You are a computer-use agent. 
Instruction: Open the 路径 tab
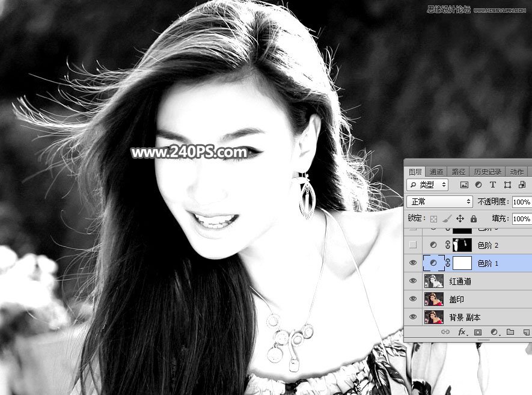459,172
